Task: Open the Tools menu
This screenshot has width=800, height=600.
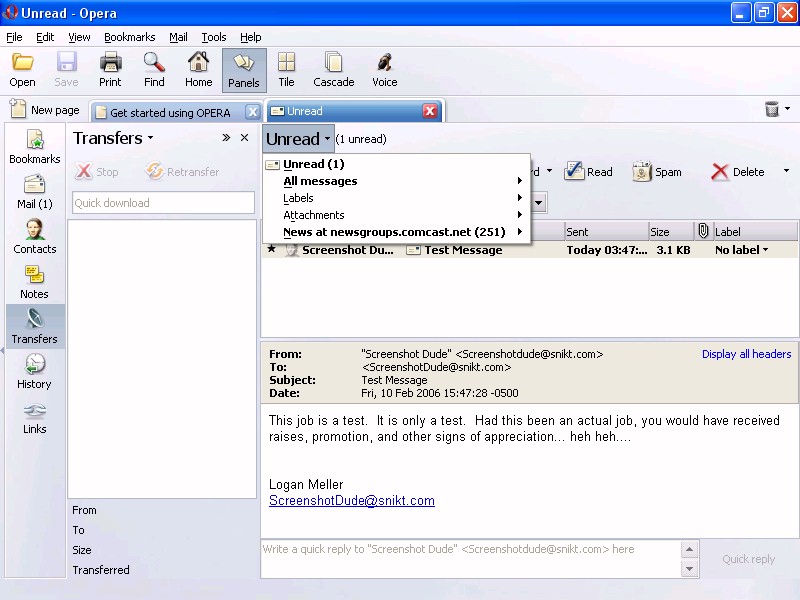Action: point(214,37)
